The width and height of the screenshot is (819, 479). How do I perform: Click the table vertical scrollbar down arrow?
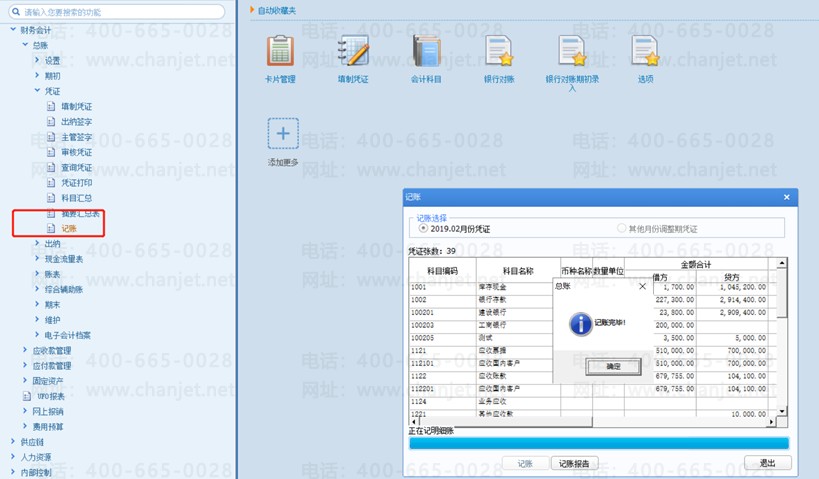tap(782, 411)
